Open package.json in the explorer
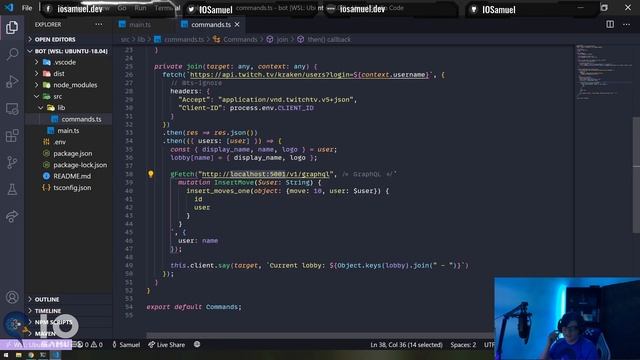This screenshot has height=360, width=640. (73, 153)
